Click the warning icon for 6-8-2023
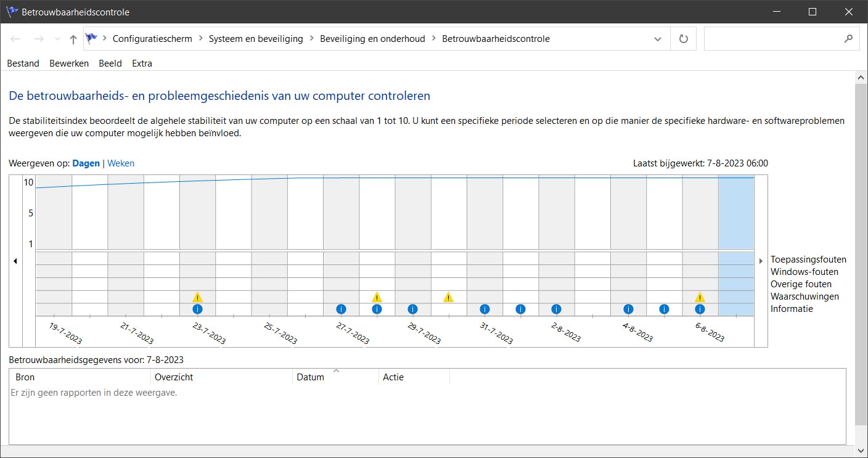This screenshot has height=458, width=868. click(700, 297)
